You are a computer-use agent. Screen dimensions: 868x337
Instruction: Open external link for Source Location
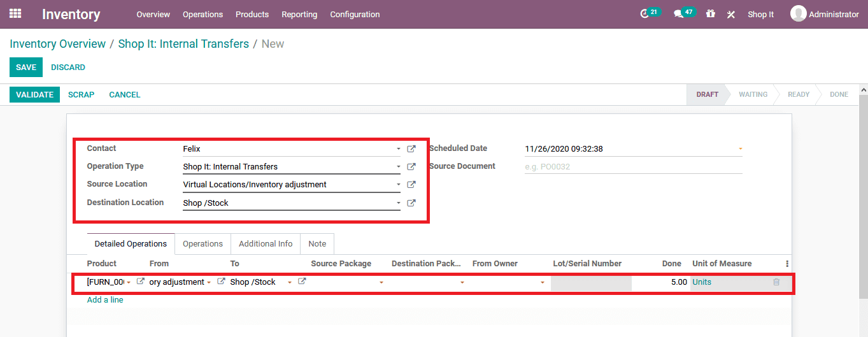tap(411, 185)
